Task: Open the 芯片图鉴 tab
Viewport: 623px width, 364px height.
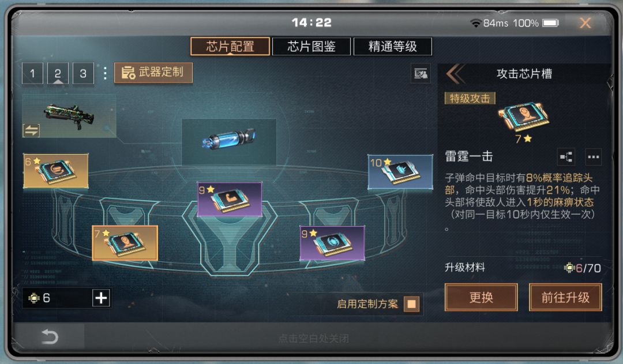Action: [311, 47]
